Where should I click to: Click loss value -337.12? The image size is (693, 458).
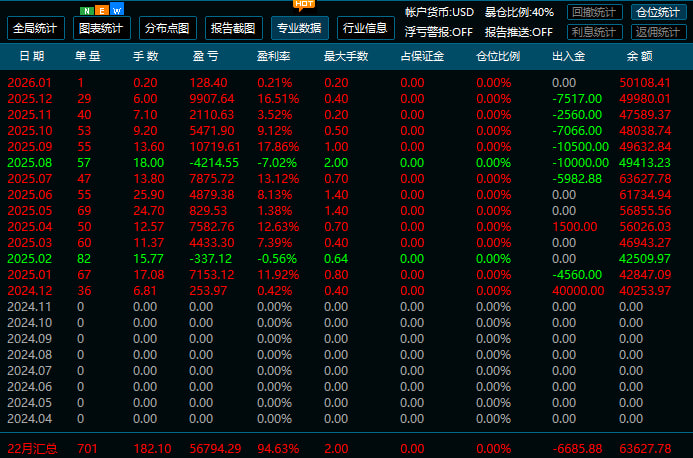coord(211,259)
